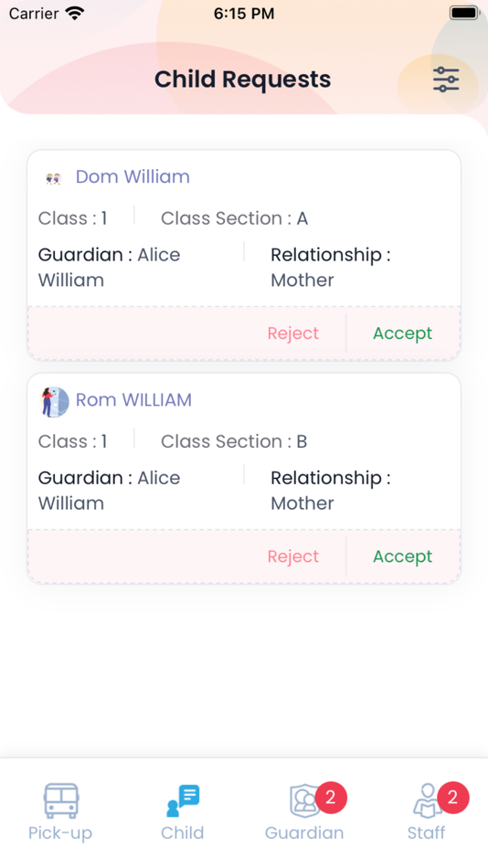Switch to the Guardian tab label

click(x=304, y=832)
